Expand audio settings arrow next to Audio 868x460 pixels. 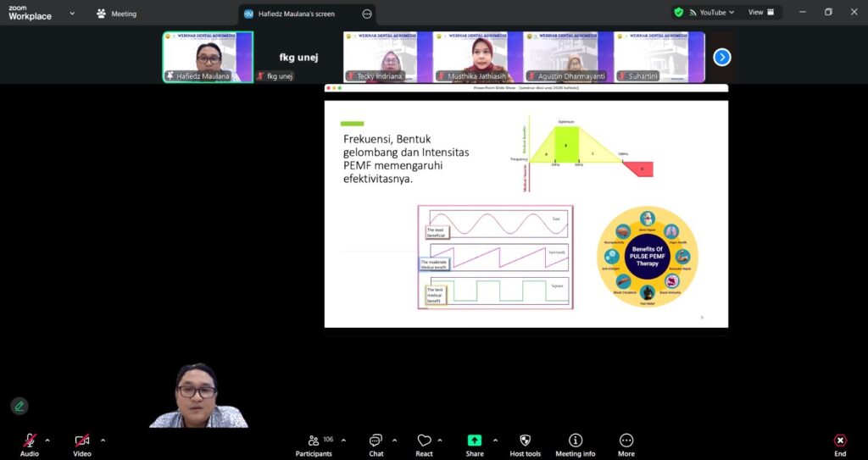[x=47, y=440]
